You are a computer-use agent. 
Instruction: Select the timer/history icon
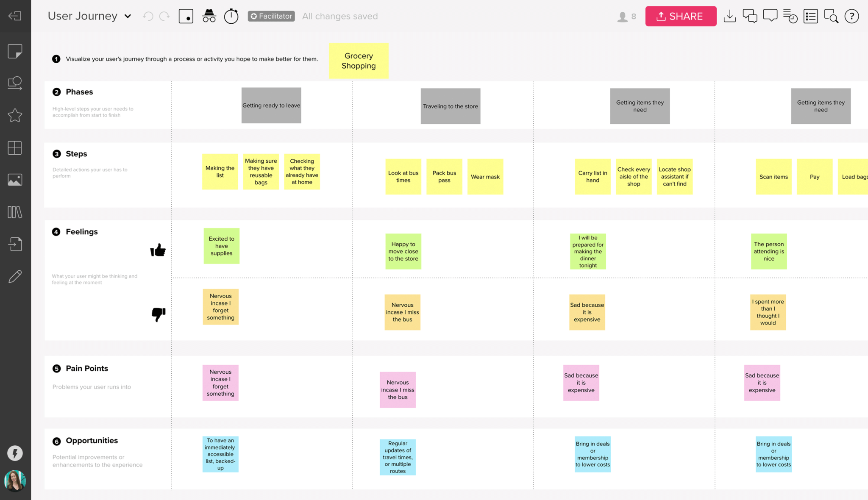[x=231, y=16]
